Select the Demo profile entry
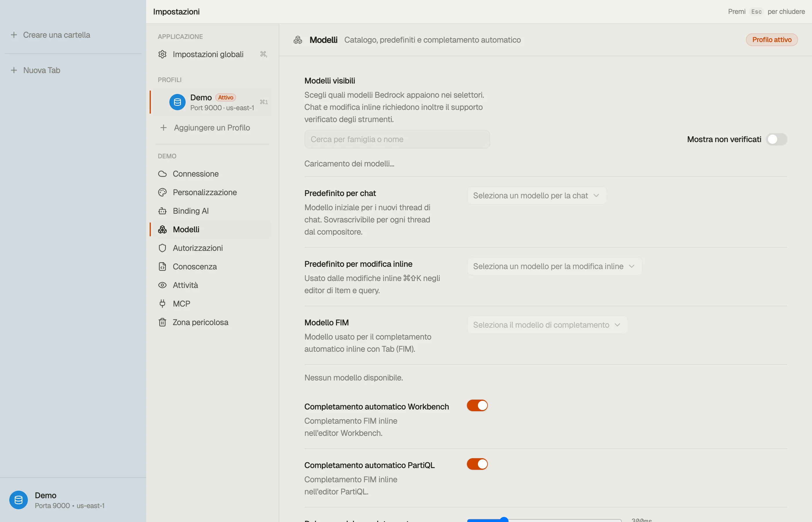Viewport: 812px width, 522px height. click(x=211, y=102)
